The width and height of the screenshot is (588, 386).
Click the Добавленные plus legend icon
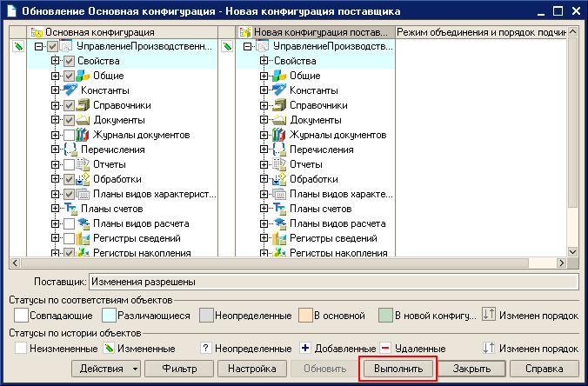point(305,348)
